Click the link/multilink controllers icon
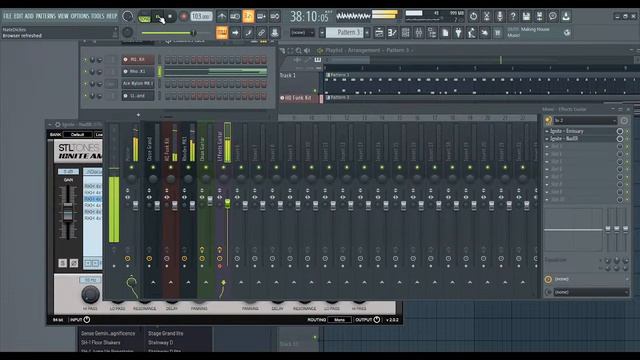 (262, 33)
